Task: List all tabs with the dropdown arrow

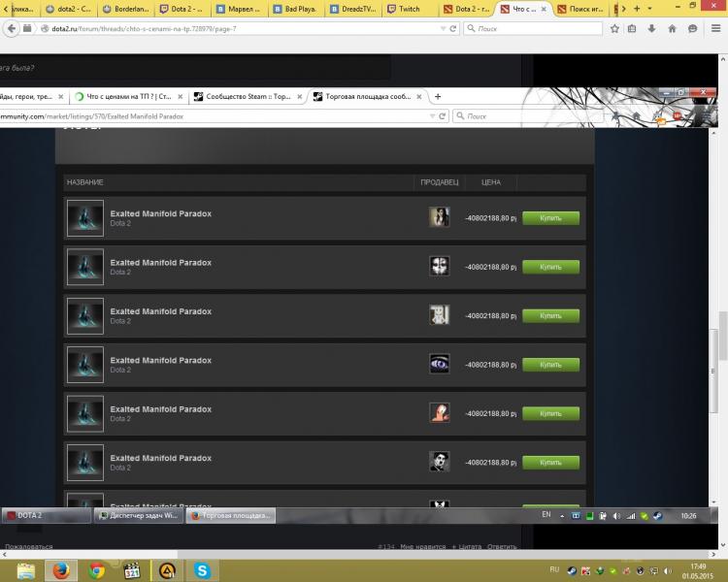Action: (649, 9)
